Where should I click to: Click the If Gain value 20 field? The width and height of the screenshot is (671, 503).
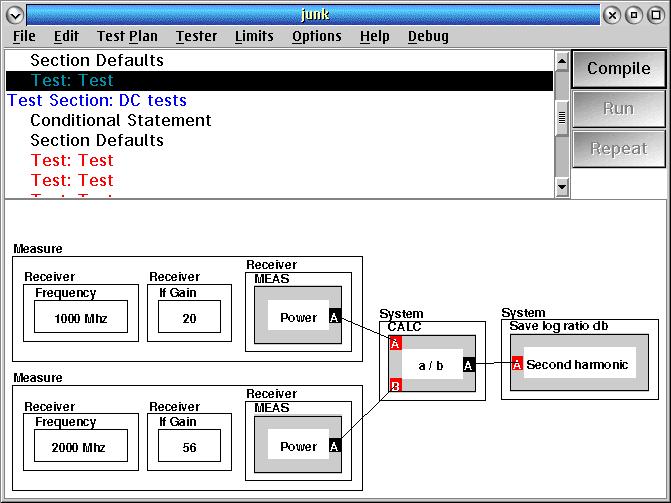pos(190,317)
